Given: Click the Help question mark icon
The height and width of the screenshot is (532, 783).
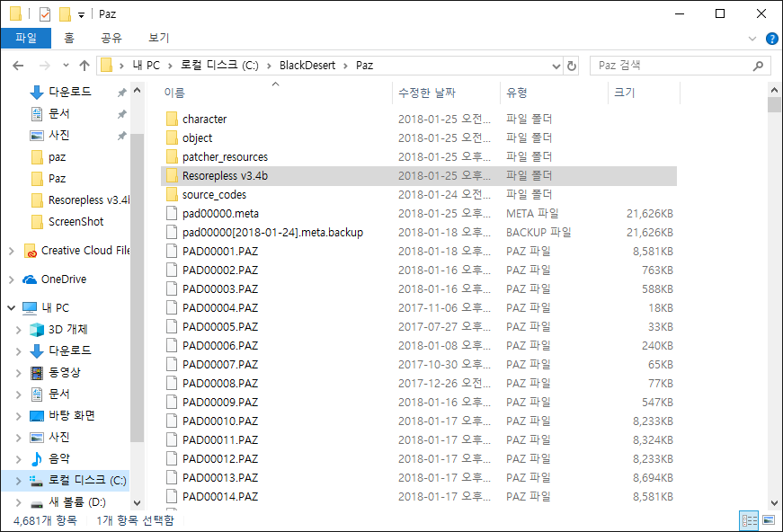Looking at the screenshot, I should [x=771, y=39].
